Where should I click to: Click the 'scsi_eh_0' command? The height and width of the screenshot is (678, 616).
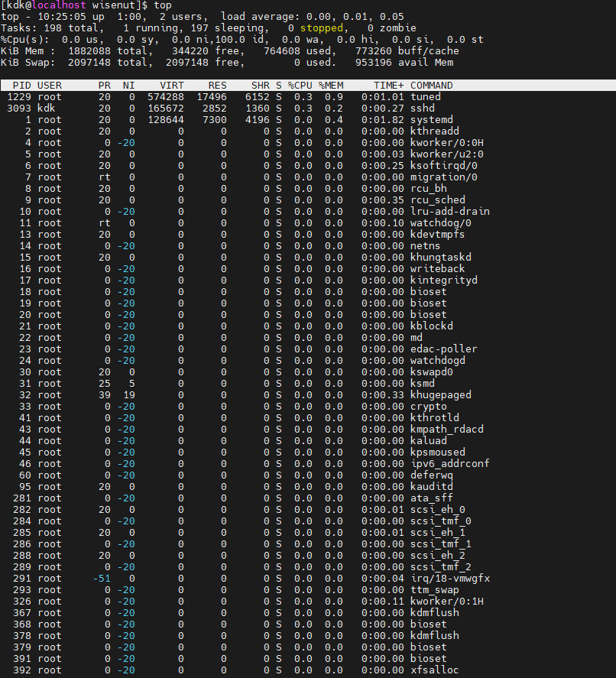click(x=438, y=509)
